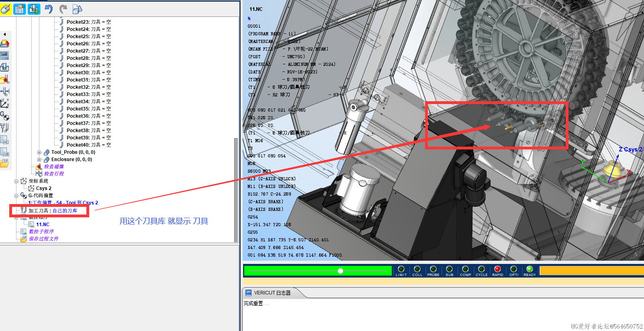Toggle the COMP status light

click(x=465, y=271)
